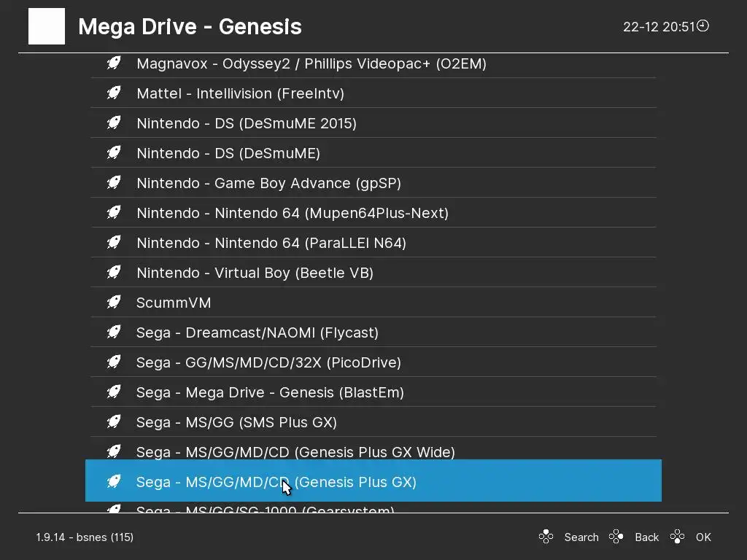Pick Sega - Dreamcast/NAOMI (Flycast)
Screen dimensions: 747x560
click(x=373, y=332)
